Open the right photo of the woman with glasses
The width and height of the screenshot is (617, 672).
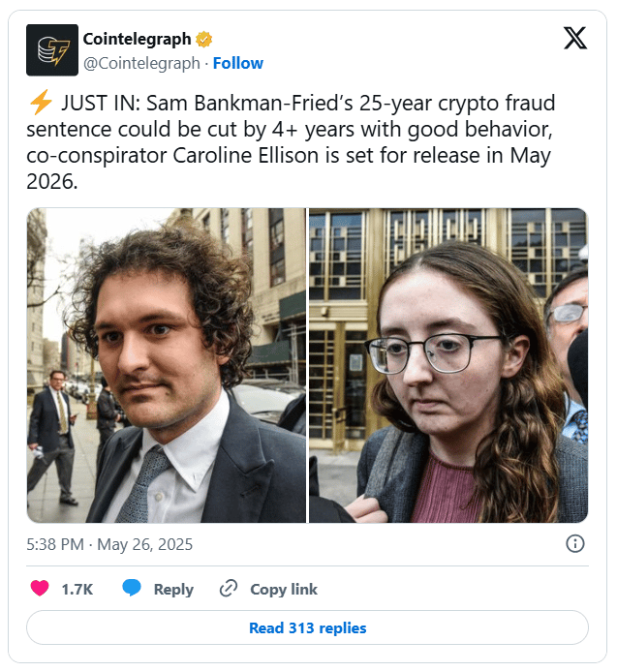tap(448, 366)
